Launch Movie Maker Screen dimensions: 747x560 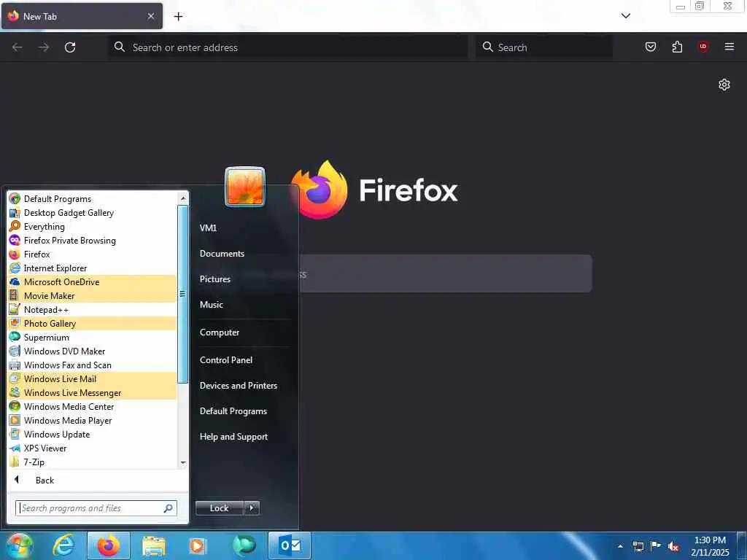(93, 295)
